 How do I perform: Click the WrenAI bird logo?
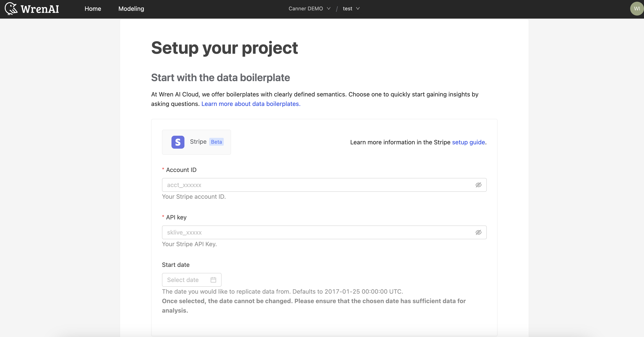point(11,9)
